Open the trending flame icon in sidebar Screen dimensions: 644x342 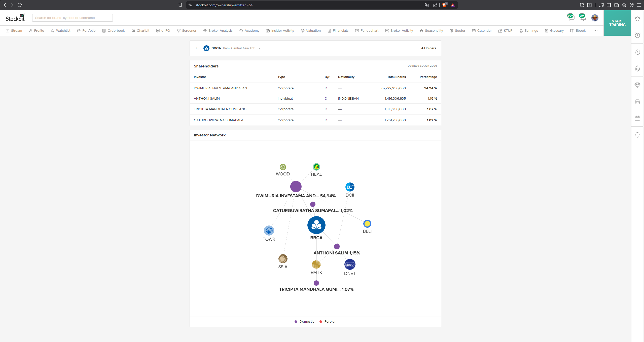click(637, 68)
